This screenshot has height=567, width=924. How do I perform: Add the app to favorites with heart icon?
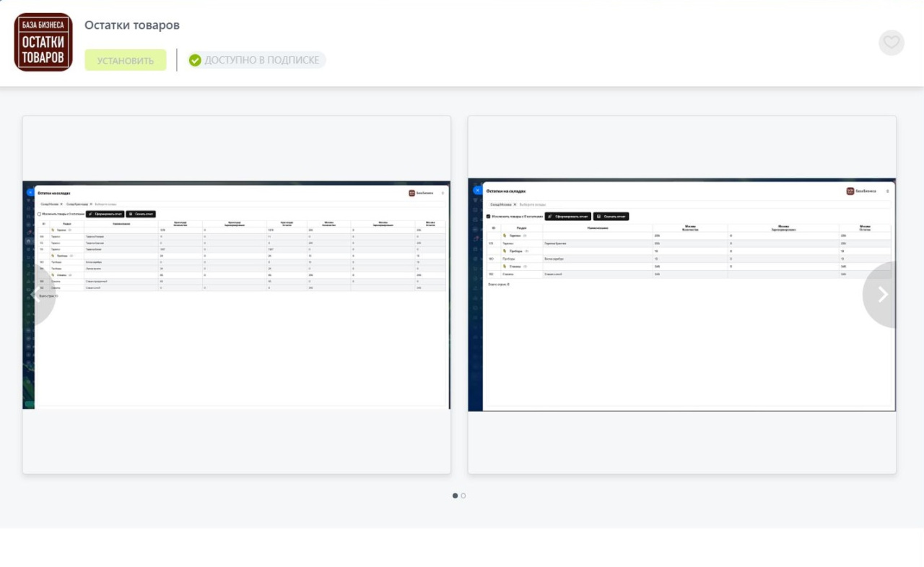pyautogui.click(x=892, y=43)
